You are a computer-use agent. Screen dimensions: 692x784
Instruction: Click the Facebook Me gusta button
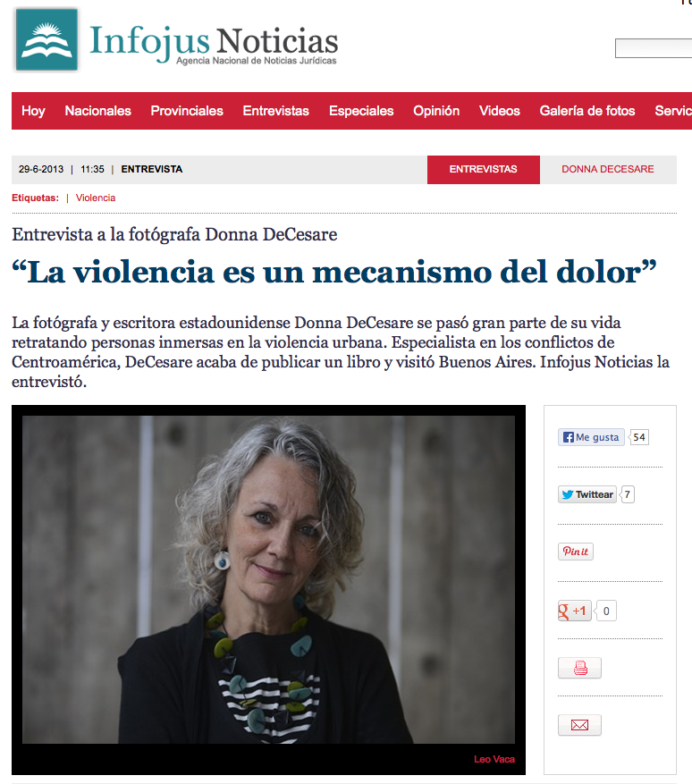click(591, 437)
